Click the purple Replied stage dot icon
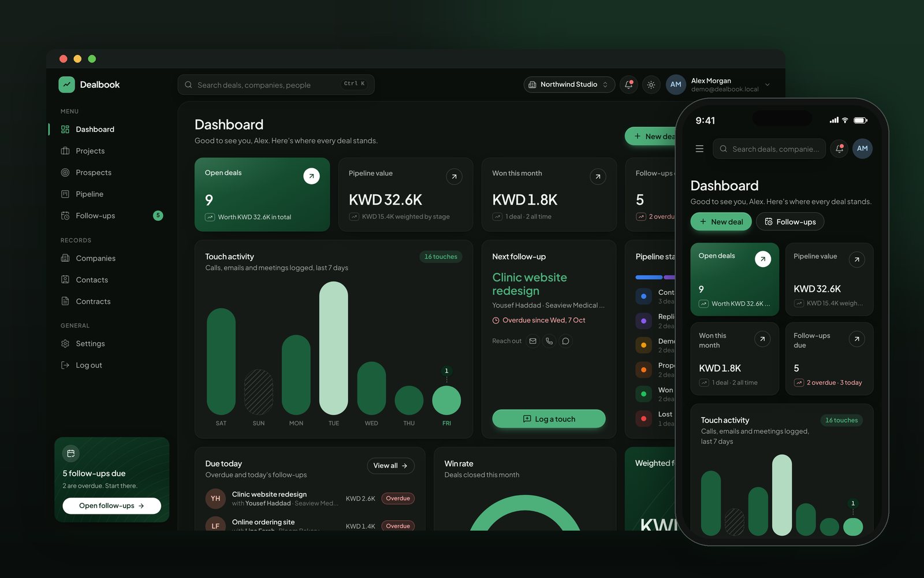This screenshot has width=924, height=578. 643,321
